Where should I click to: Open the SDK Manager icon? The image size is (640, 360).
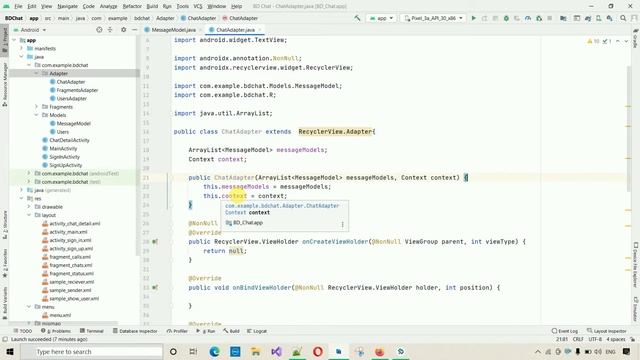[x=609, y=18]
